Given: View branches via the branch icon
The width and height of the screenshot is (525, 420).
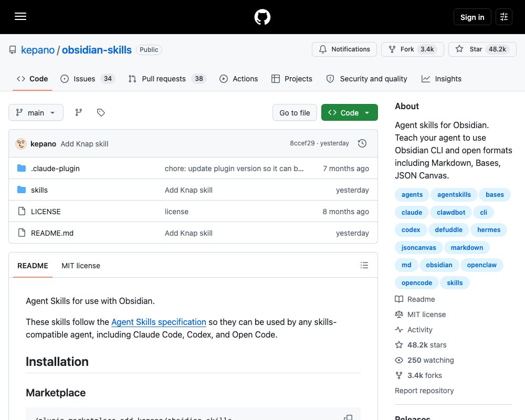Looking at the screenshot, I should pos(79,112).
